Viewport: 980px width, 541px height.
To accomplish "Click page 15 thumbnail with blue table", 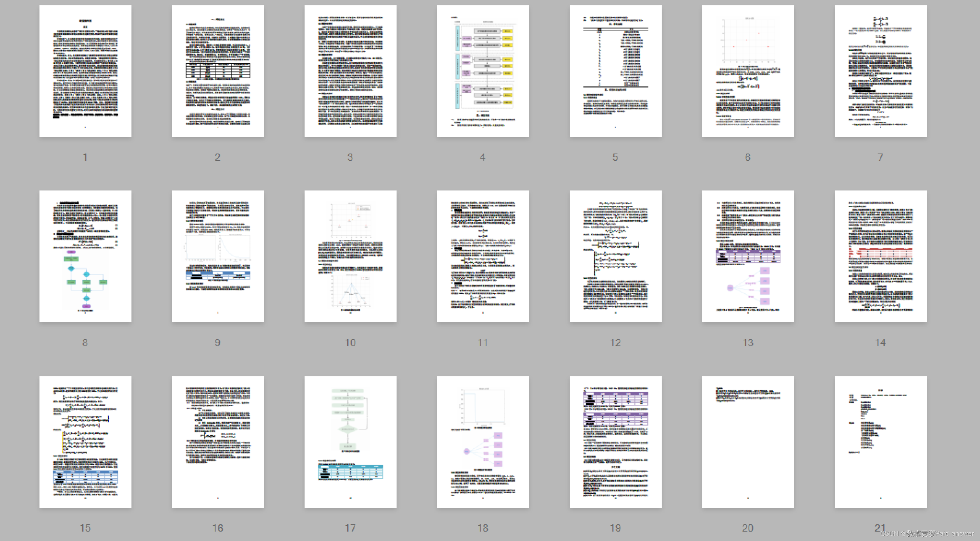I will pos(85,441).
